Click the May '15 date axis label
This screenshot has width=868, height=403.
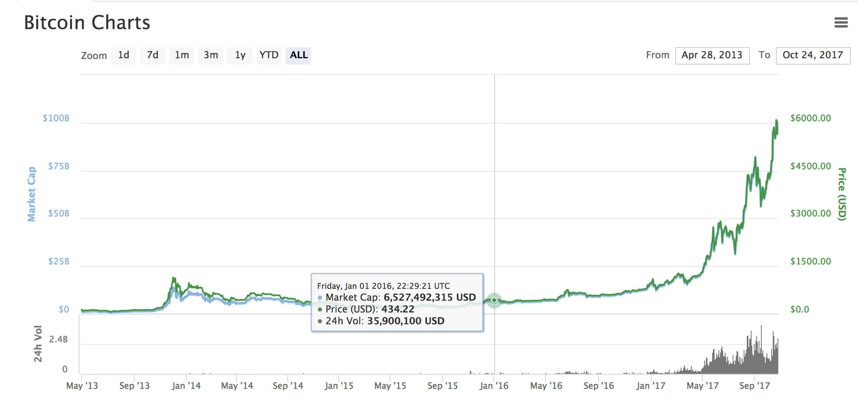[390, 386]
